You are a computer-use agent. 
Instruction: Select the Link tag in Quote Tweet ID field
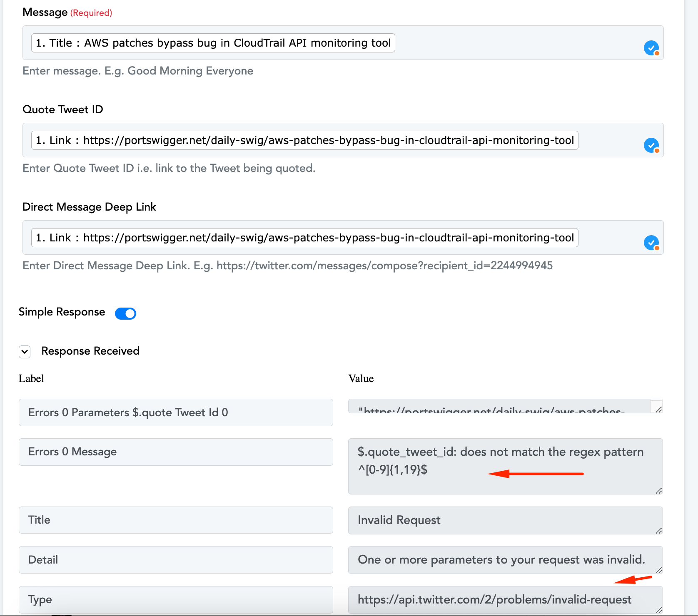(x=304, y=140)
